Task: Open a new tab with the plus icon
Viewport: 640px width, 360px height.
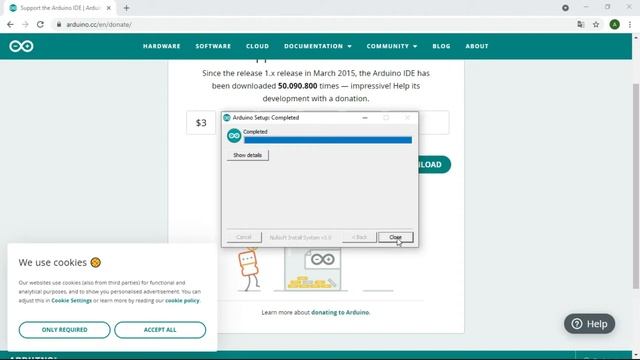Action: click(127, 8)
